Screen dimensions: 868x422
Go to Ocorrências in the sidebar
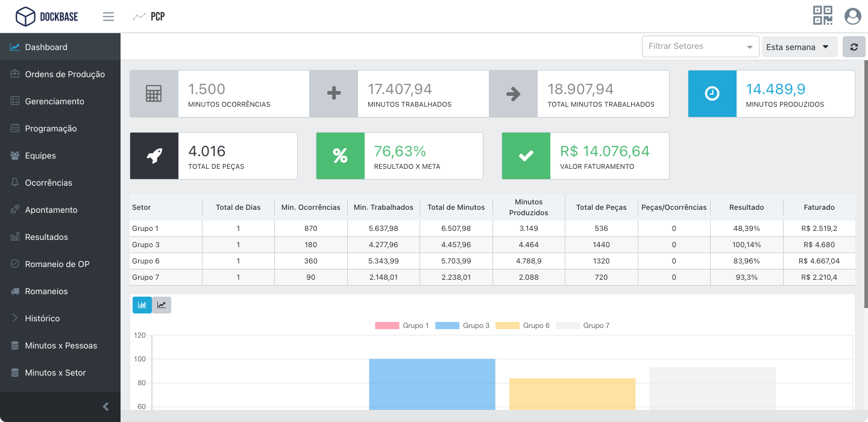click(x=48, y=183)
